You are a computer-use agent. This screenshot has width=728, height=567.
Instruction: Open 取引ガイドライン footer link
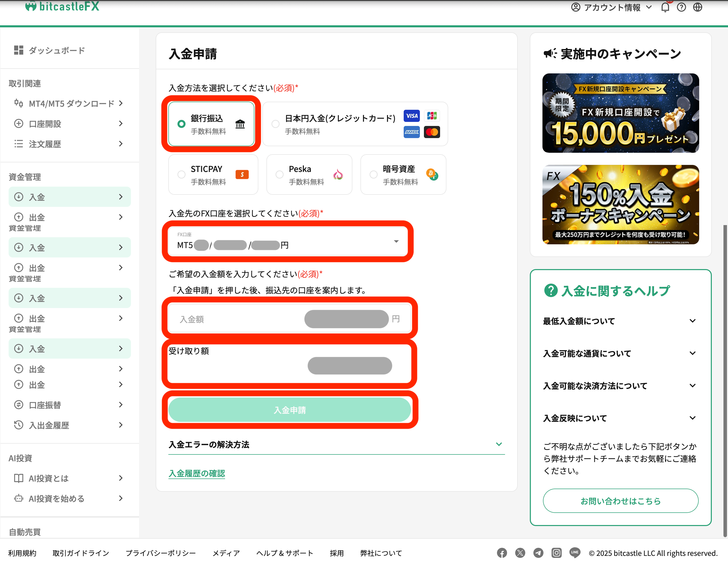pos(81,553)
